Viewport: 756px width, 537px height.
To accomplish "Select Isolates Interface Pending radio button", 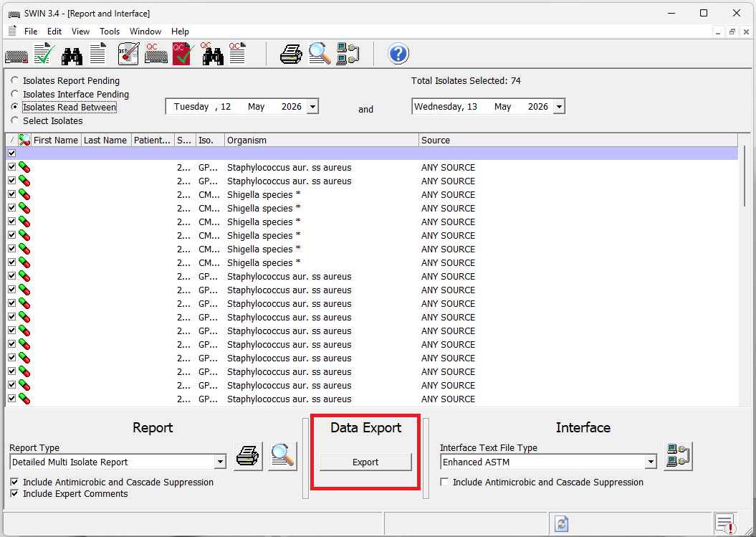I will pyautogui.click(x=14, y=94).
